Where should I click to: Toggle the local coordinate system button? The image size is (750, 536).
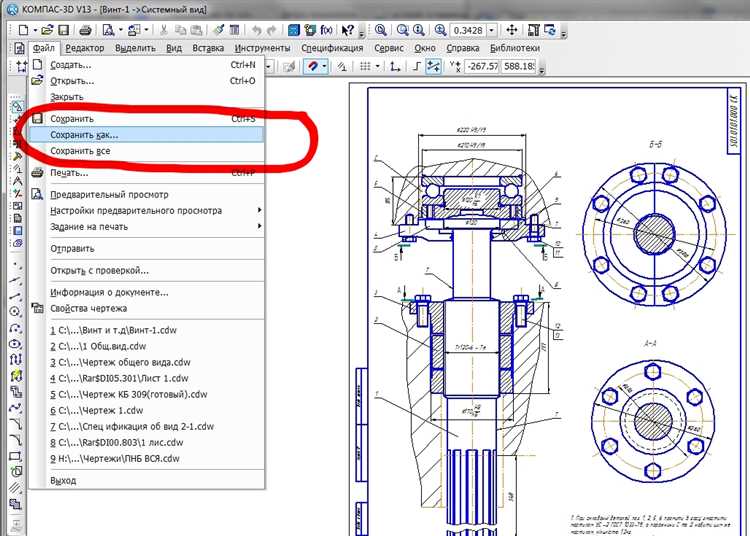(395, 66)
